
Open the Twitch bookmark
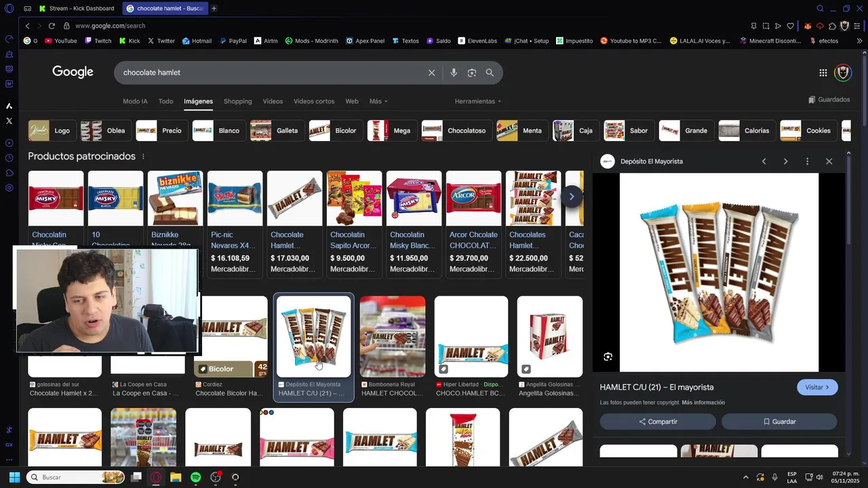pos(98,41)
